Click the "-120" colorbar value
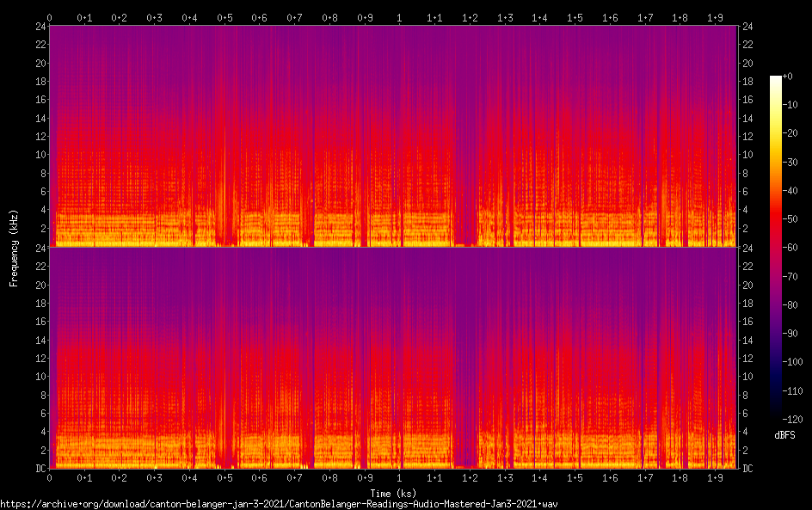Screen dimensions: 812x510 click(x=793, y=420)
